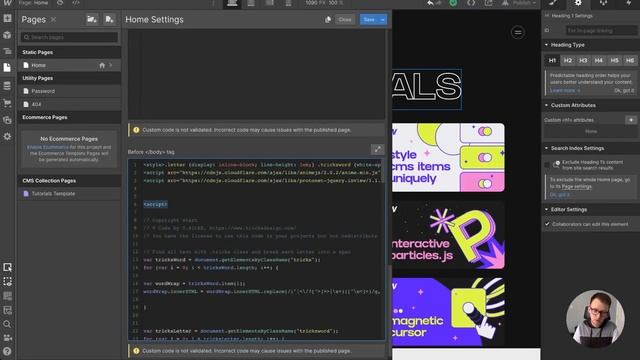The height and width of the screenshot is (360, 640).
Task: Click the green saved-status check icon
Action: pos(453,3)
